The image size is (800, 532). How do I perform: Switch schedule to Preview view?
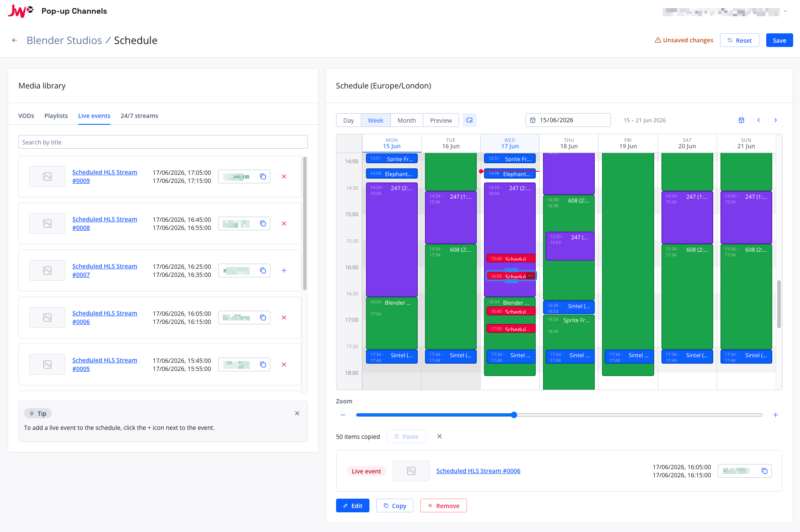[x=441, y=121]
